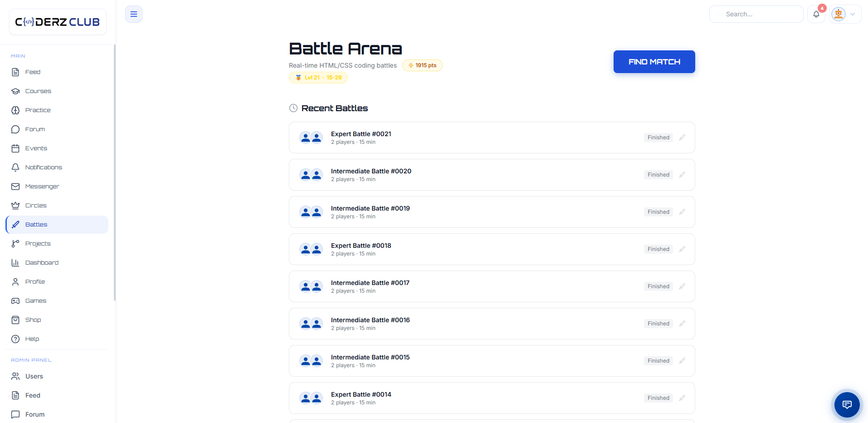This screenshot has height=423, width=868.
Task: Navigate to Messenger in the sidebar
Action: pyautogui.click(x=57, y=187)
